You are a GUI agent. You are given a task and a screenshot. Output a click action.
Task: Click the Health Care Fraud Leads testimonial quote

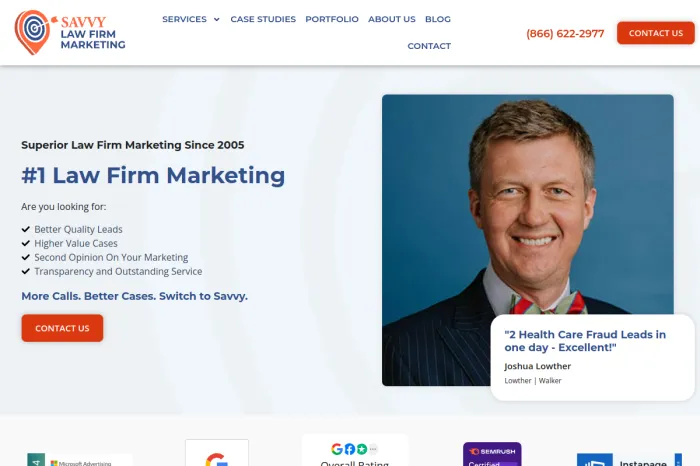pos(585,341)
